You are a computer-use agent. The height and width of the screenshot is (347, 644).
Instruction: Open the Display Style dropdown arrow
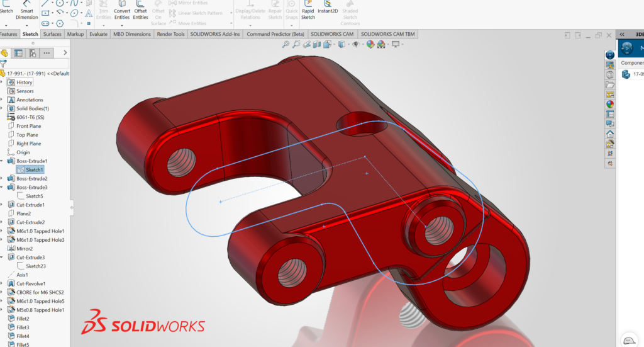coord(348,45)
